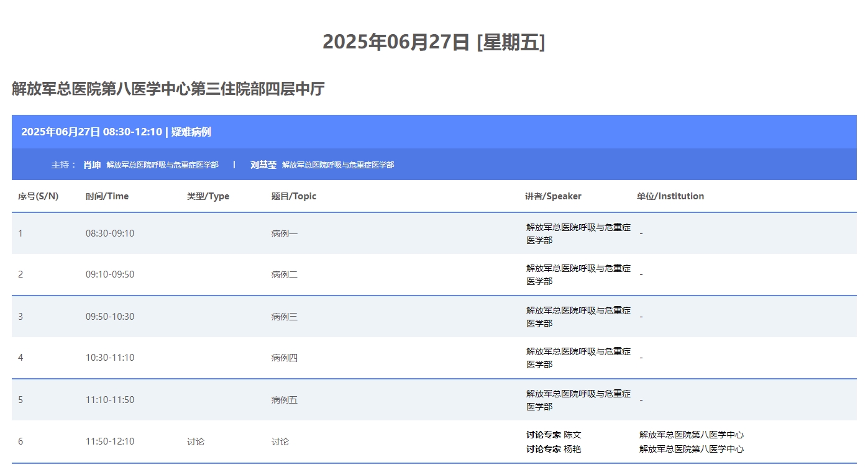Click column header 单位/Institution
The width and height of the screenshot is (868, 475).
[670, 196]
